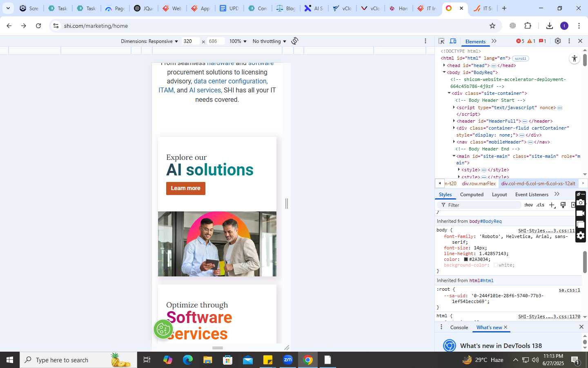588x368 pixels.
Task: Toggle the element classes .cls button
Action: tap(541, 205)
